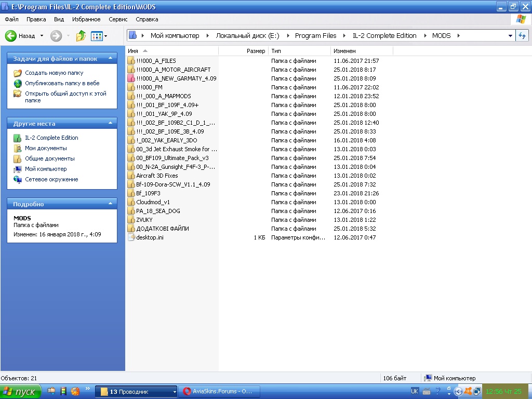
Task: Select the folder !!!_000_A_MAPMODS
Action: point(164,96)
